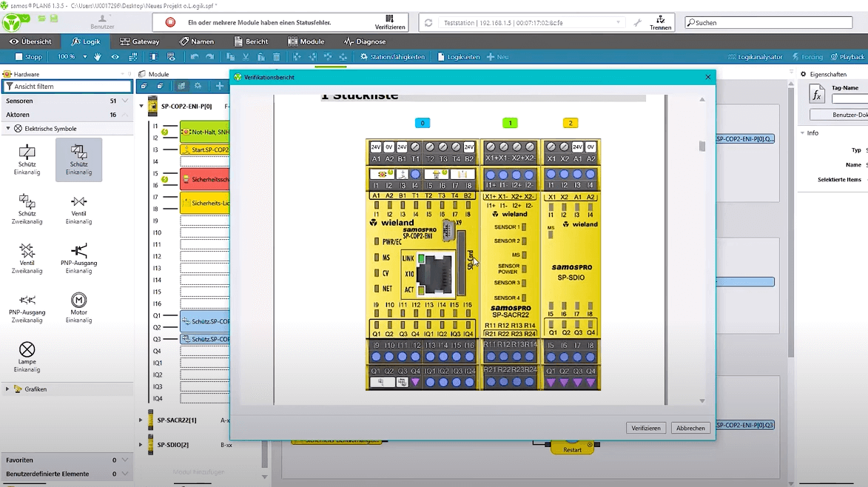Click the Verifizieren button in the dialog
Image resolution: width=868 pixels, height=487 pixels.
point(645,428)
